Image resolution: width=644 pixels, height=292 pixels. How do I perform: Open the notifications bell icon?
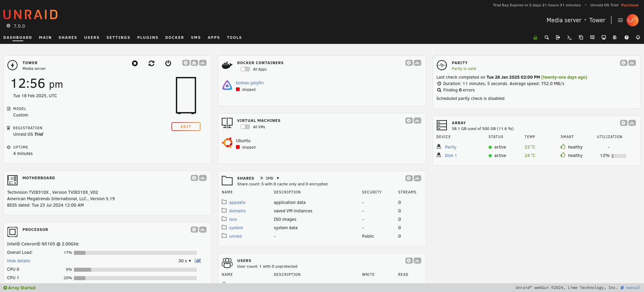(638, 37)
